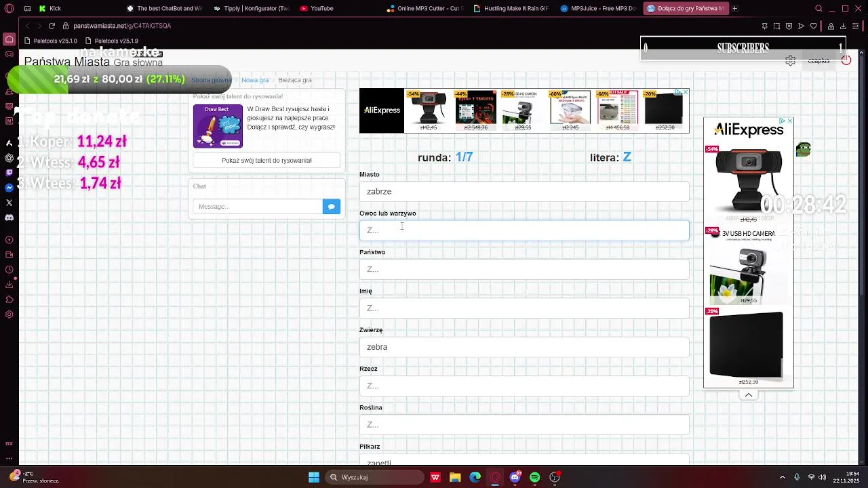Open Microsoft Edge from the taskbar
The image size is (868, 488).
pyautogui.click(x=475, y=477)
